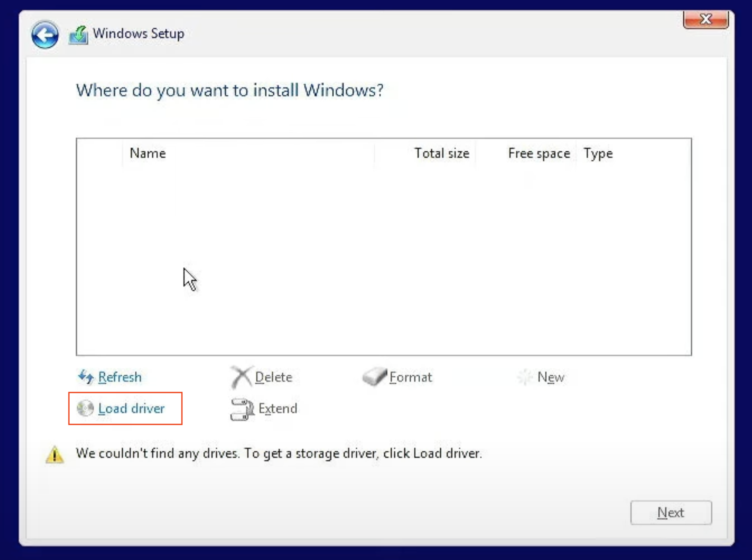752x560 pixels.
Task: Sort by the Total size column header
Action: 442,153
